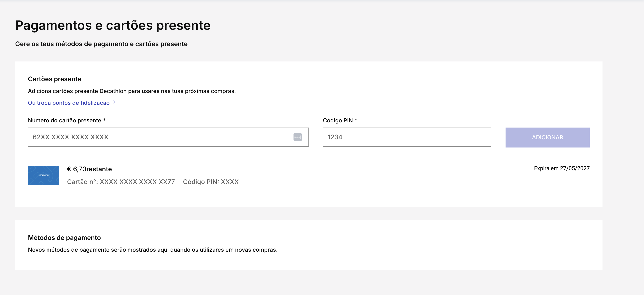This screenshot has height=295, width=644.
Task: Click the chevron after fidelização link
Action: click(x=115, y=102)
